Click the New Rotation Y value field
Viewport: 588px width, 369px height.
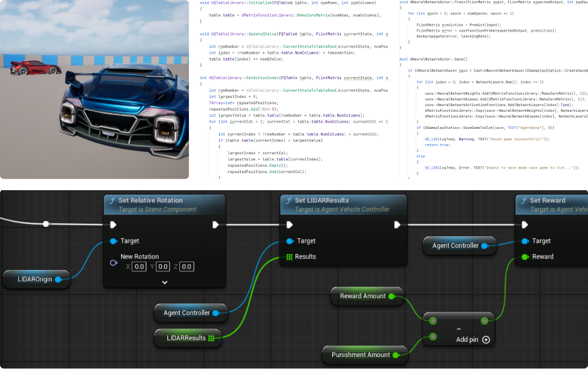click(x=163, y=267)
